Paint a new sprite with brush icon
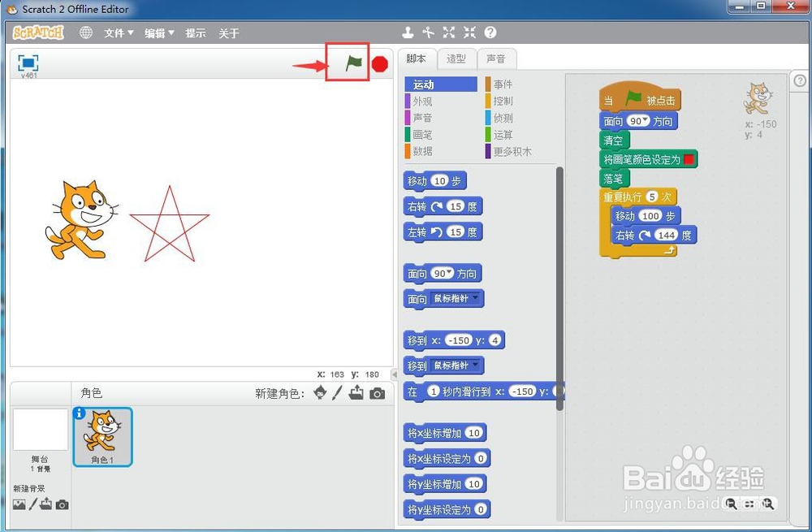812x532 pixels. click(337, 392)
